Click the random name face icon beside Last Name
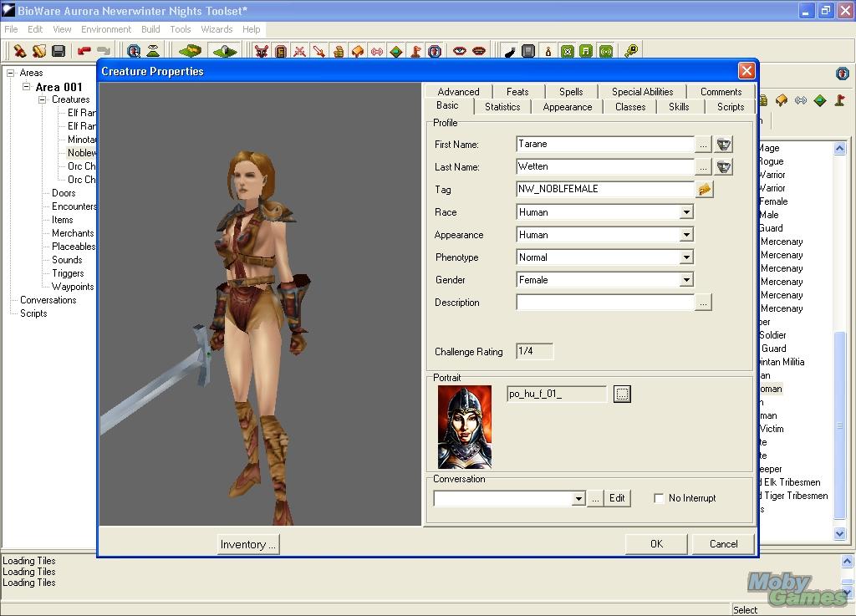Image resolution: width=856 pixels, height=616 pixels. click(724, 167)
